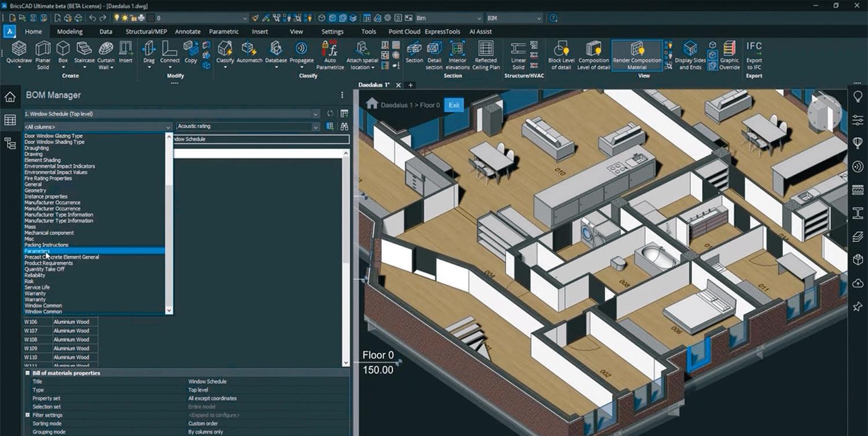Viewport: 868px width, 436px height.
Task: Open the Quickdraw dropdown arrow
Action: tap(19, 67)
